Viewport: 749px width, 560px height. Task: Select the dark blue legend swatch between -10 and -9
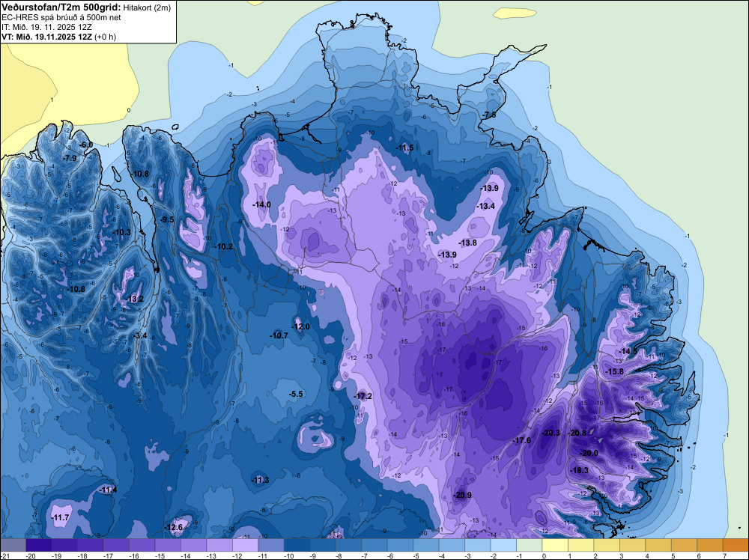297,545
